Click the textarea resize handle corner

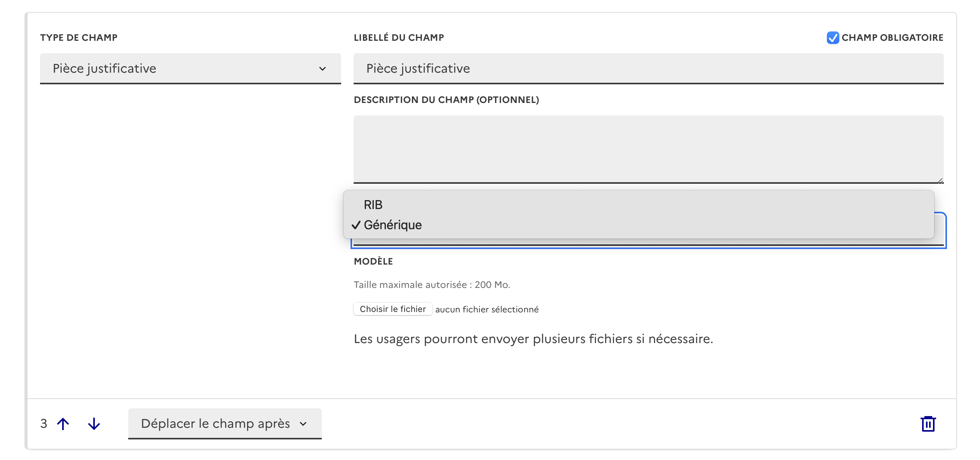coord(940,180)
